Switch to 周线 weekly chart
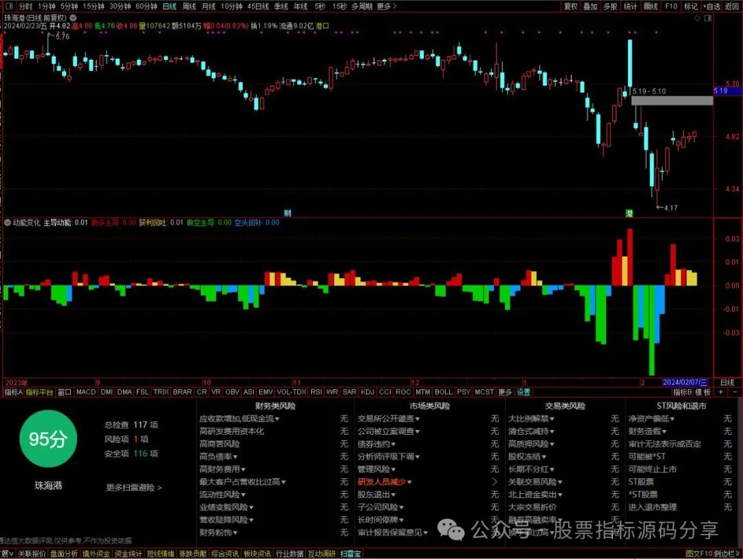 pos(189,6)
